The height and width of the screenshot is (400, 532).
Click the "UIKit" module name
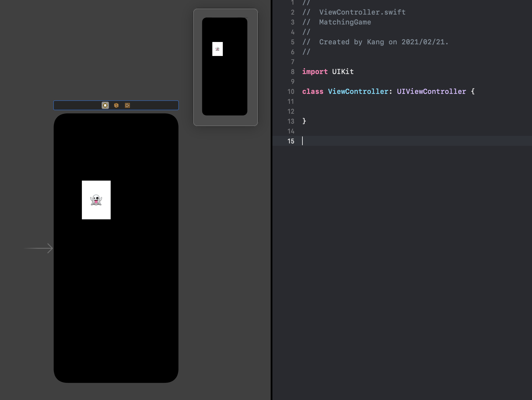click(343, 72)
